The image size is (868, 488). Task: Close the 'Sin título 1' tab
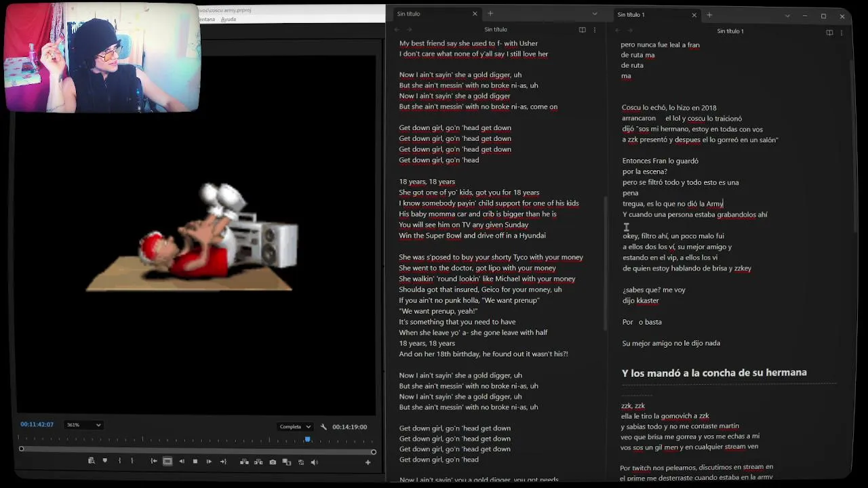[694, 15]
